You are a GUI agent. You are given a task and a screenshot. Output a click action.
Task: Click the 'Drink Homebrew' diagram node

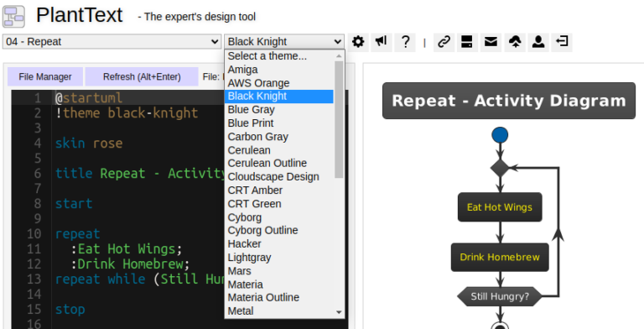click(500, 258)
